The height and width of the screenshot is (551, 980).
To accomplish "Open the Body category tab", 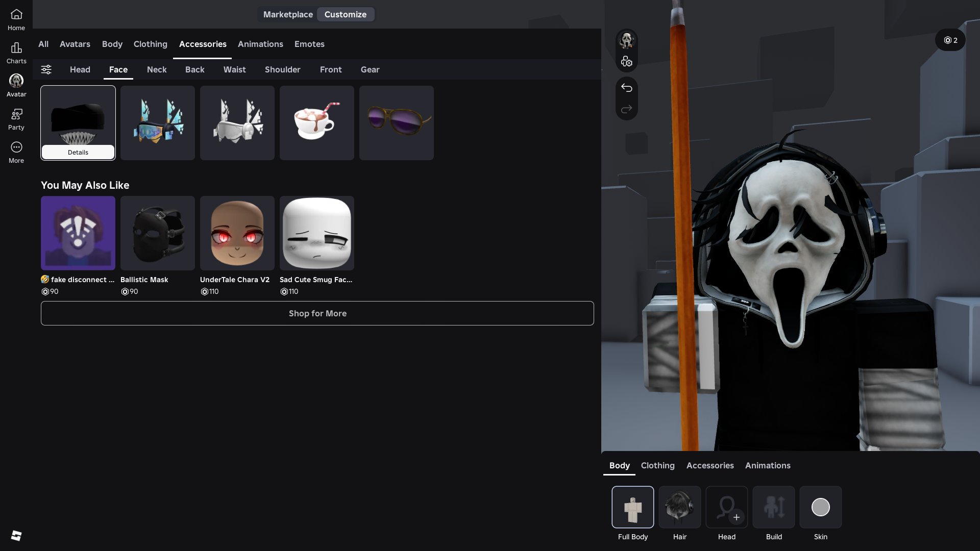I will pyautogui.click(x=112, y=44).
